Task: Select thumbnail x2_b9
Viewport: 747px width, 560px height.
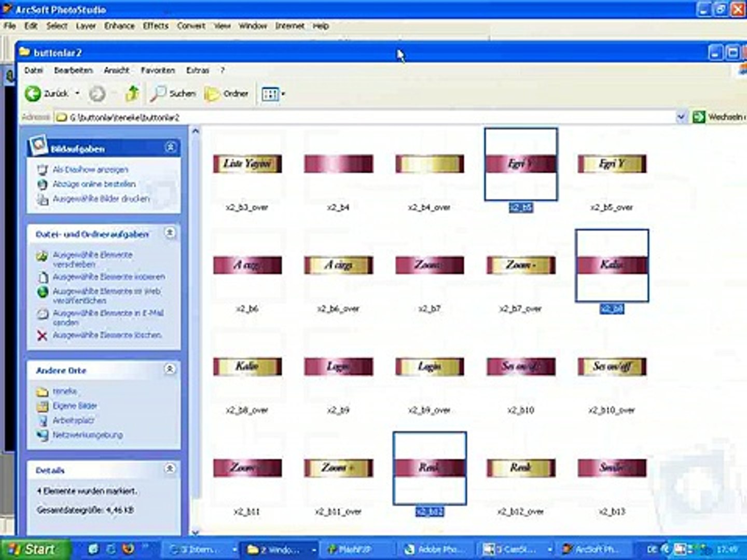Action: tap(338, 367)
